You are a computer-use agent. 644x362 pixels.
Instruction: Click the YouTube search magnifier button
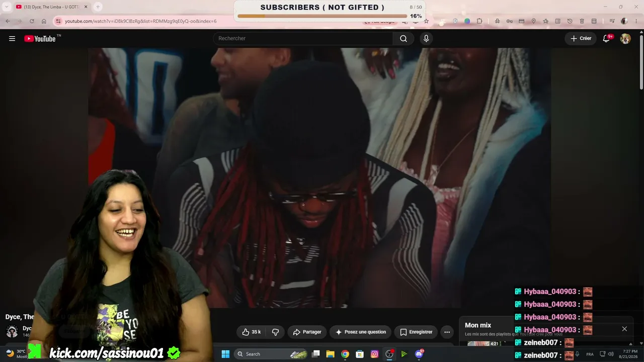tap(404, 39)
